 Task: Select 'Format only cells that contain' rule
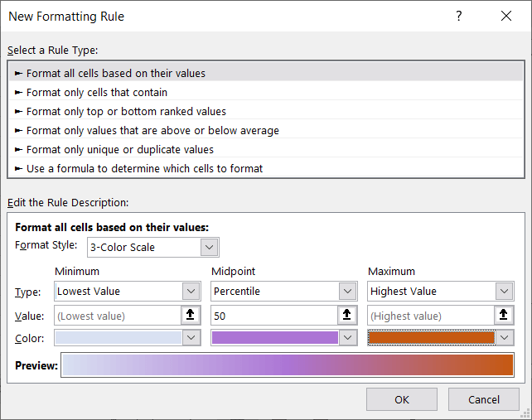pos(97,92)
